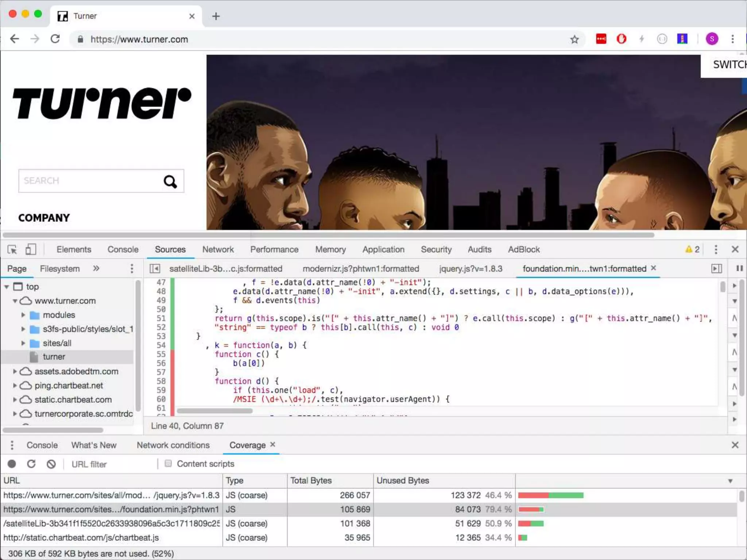Viewport: 747px width, 560px height.
Task: Expand the assets.adobedtm.com domain
Action: coord(15,371)
